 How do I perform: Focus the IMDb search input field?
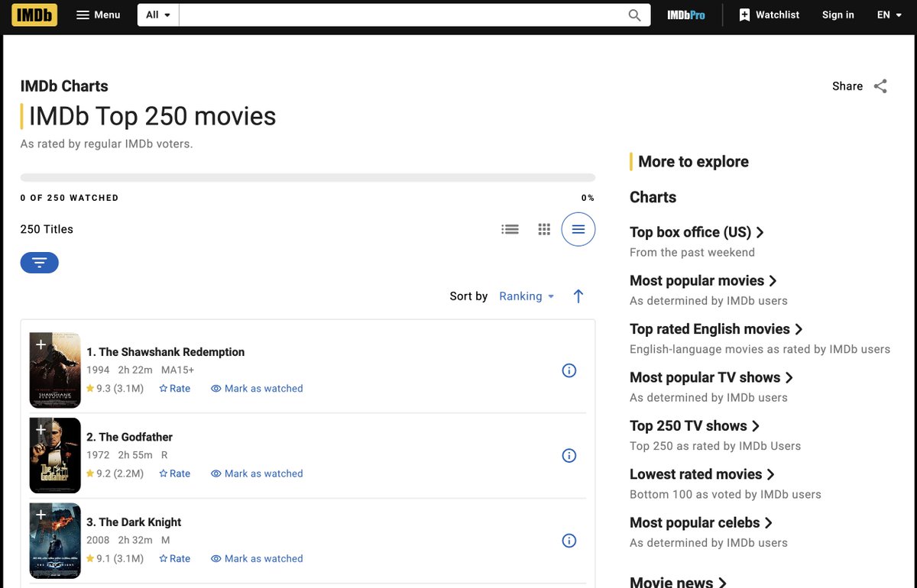coord(400,15)
